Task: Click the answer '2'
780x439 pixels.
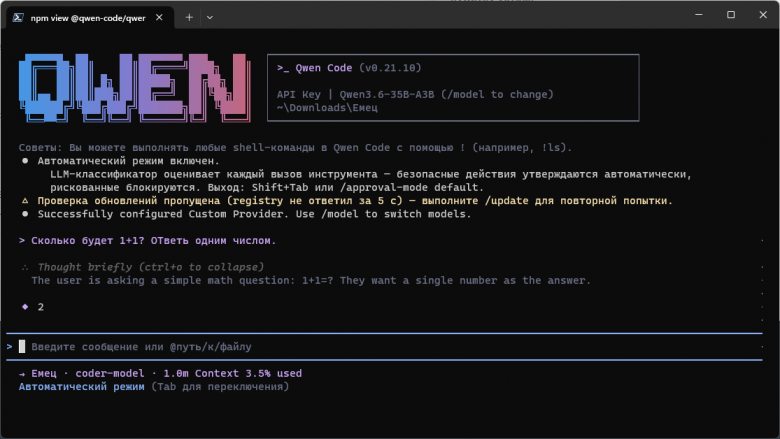Action: pos(41,307)
